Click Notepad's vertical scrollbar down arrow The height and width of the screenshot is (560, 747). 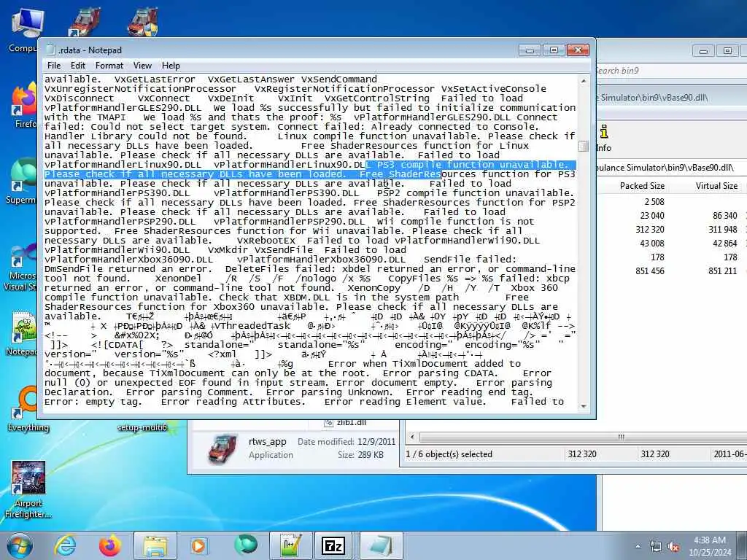pos(584,407)
